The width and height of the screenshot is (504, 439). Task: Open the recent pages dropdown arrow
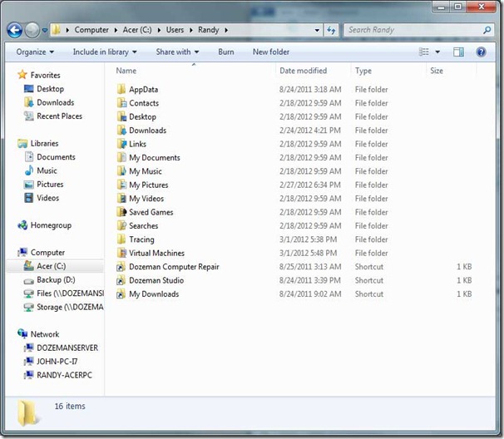click(x=45, y=31)
